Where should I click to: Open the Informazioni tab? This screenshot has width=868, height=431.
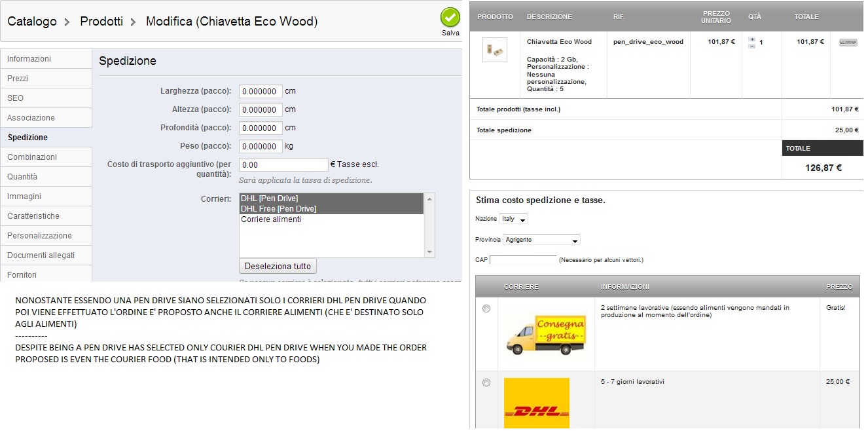pyautogui.click(x=46, y=59)
